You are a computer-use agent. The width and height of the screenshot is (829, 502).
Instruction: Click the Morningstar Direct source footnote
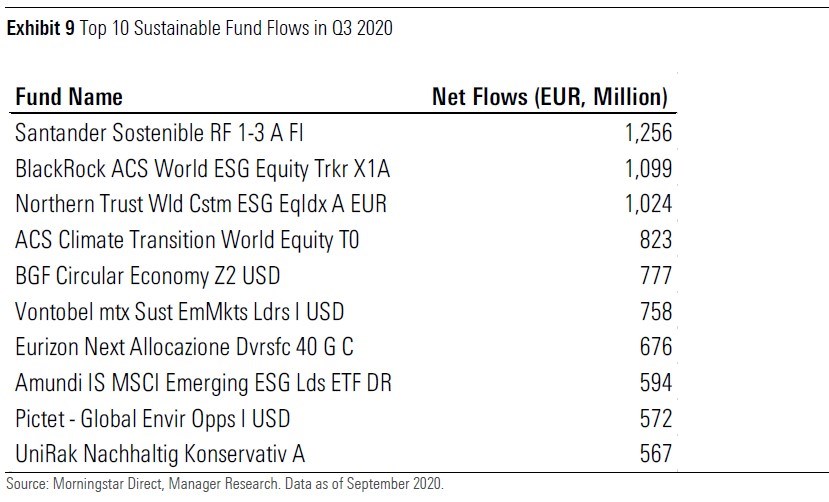coord(225,484)
